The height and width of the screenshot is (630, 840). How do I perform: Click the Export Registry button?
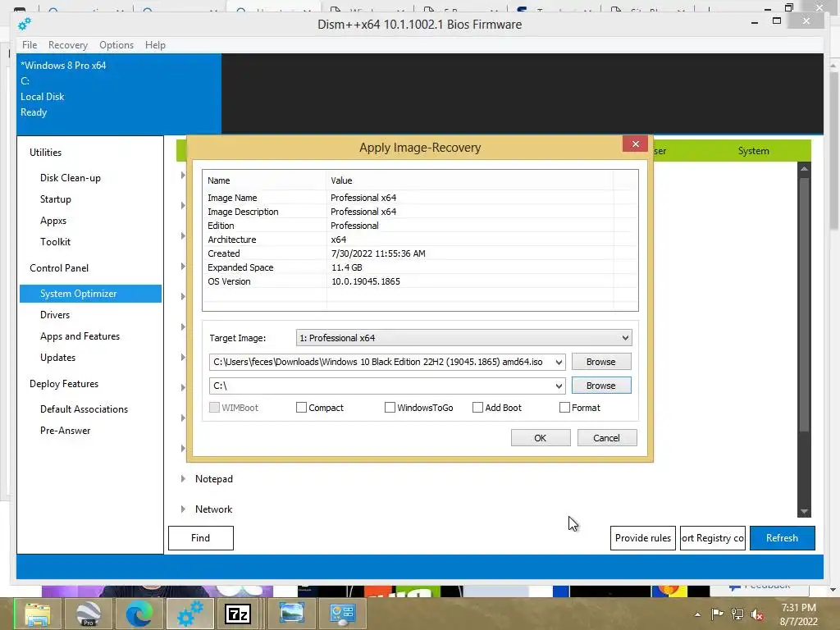(713, 538)
